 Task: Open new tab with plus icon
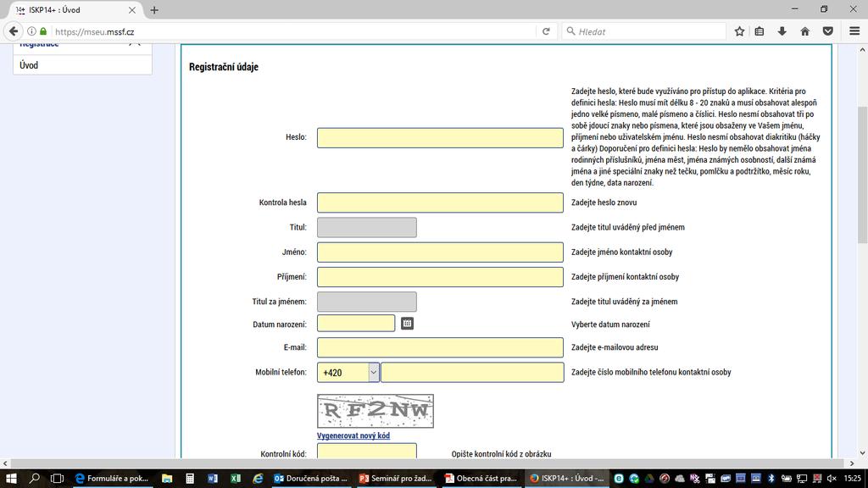[154, 10]
